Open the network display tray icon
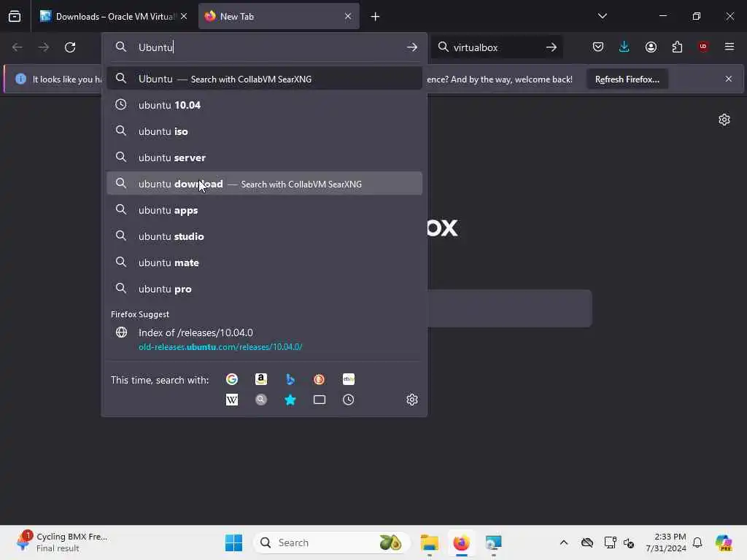747x560 pixels. [609, 542]
